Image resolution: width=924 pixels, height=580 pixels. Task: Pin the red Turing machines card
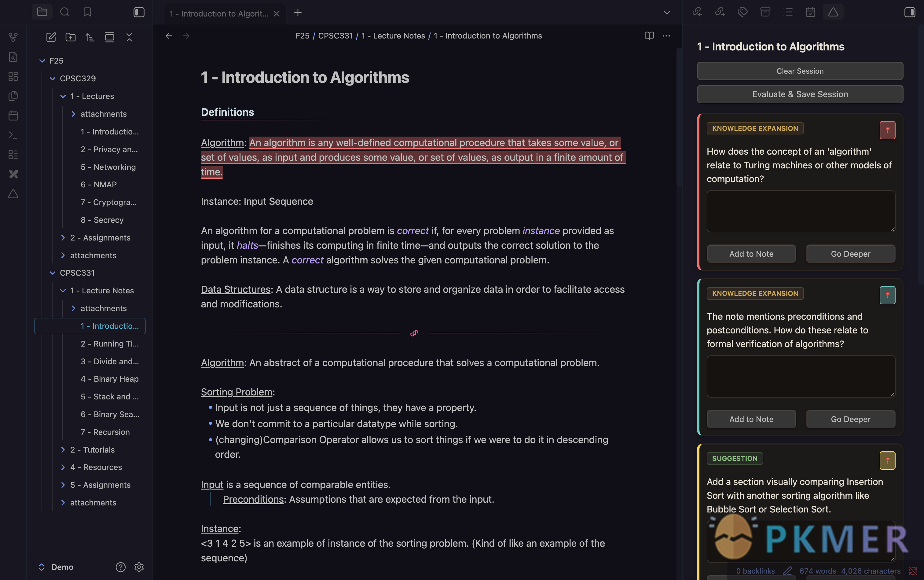pyautogui.click(x=887, y=130)
